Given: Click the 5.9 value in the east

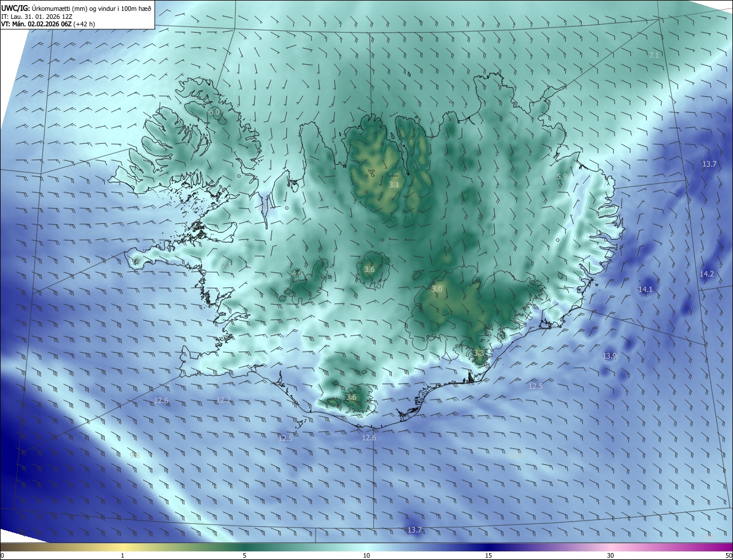Looking at the screenshot, I should coord(562,177).
